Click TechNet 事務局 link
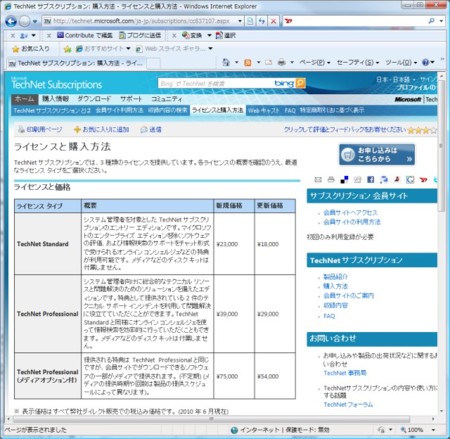Viewport: 450px width, 439px height. click(x=345, y=373)
